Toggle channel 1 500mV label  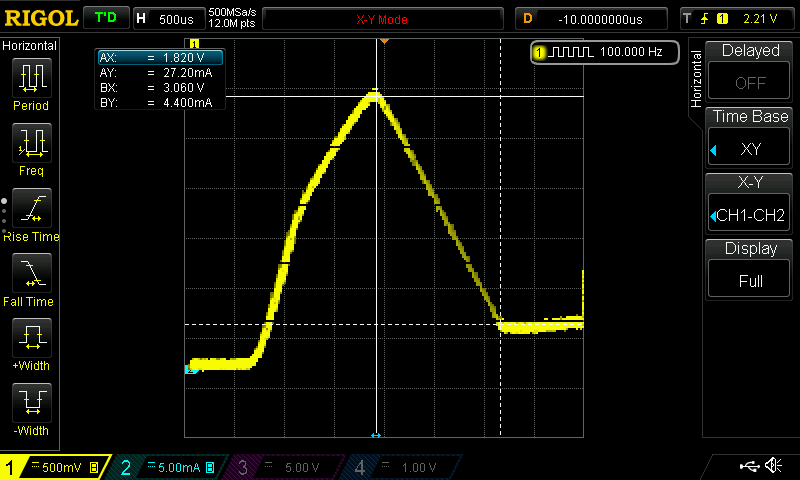55,467
